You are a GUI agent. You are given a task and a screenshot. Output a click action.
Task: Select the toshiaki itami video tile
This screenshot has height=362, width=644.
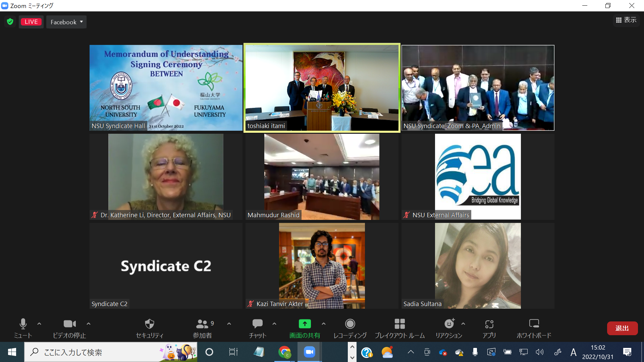point(322,88)
